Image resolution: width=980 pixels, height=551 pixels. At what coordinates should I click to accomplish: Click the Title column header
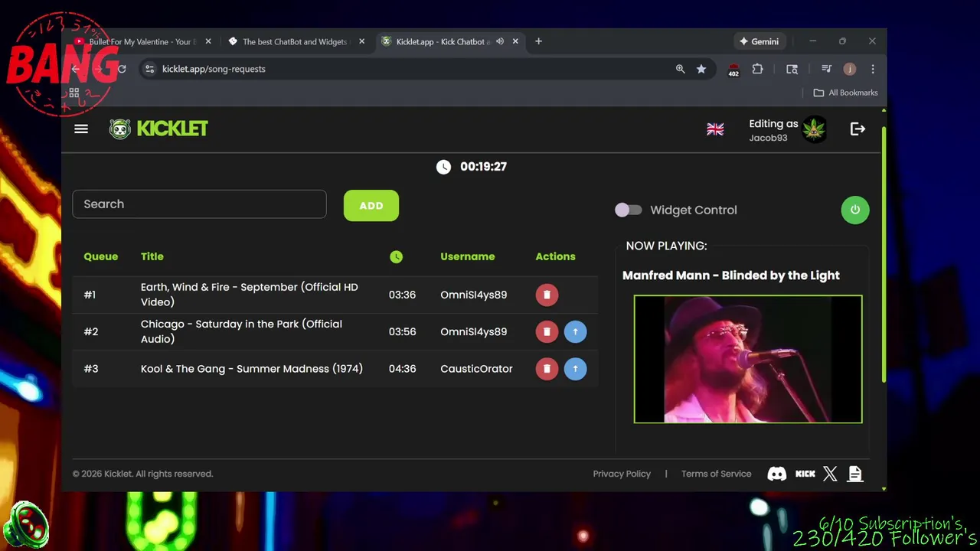coord(152,256)
